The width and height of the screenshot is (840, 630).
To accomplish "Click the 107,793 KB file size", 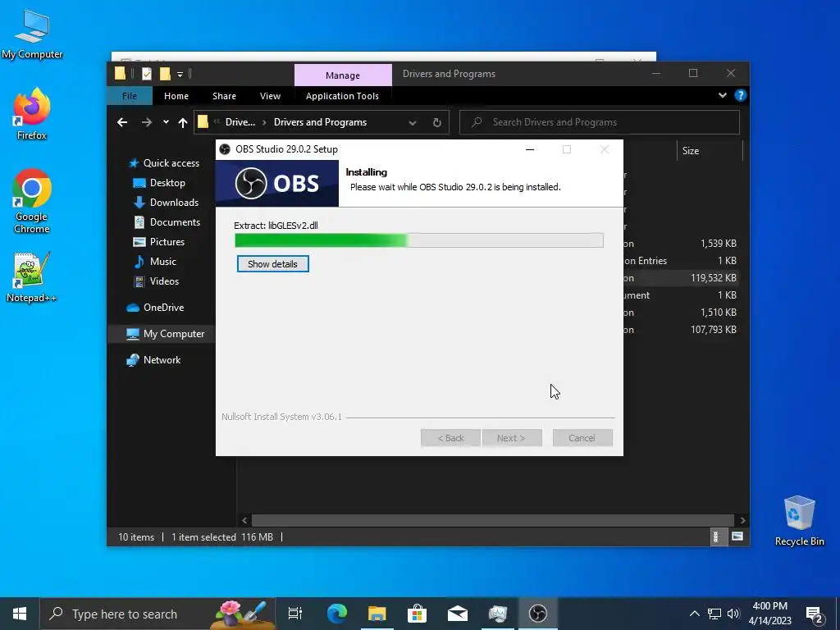I will [713, 330].
